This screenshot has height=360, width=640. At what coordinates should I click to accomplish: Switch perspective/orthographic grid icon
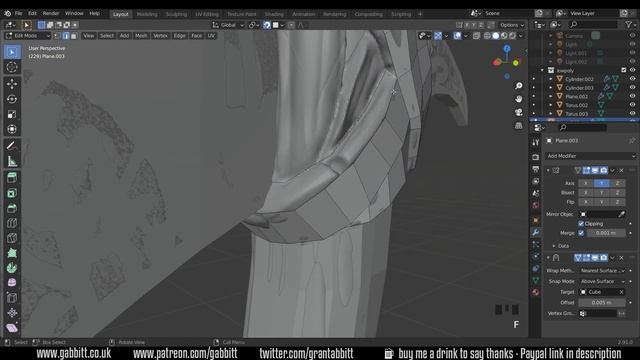click(518, 125)
